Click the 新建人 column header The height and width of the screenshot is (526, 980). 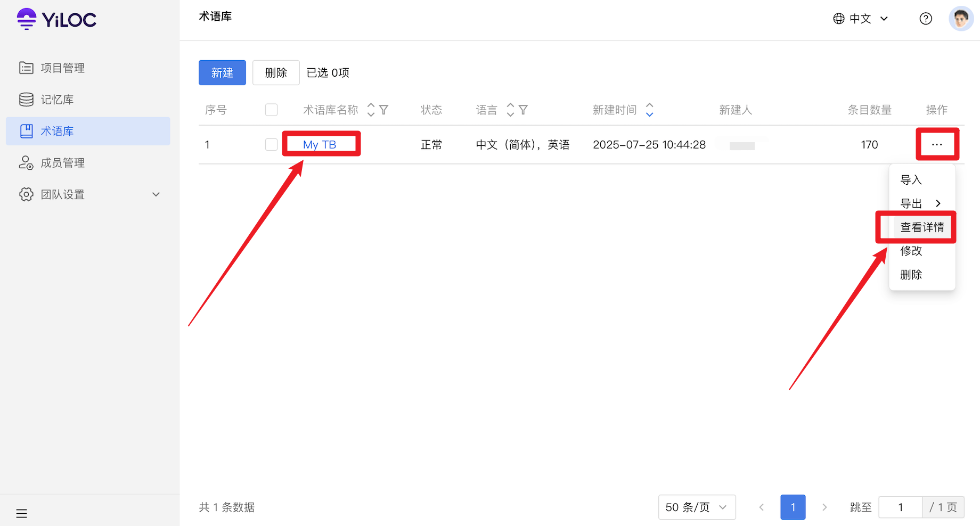point(736,110)
